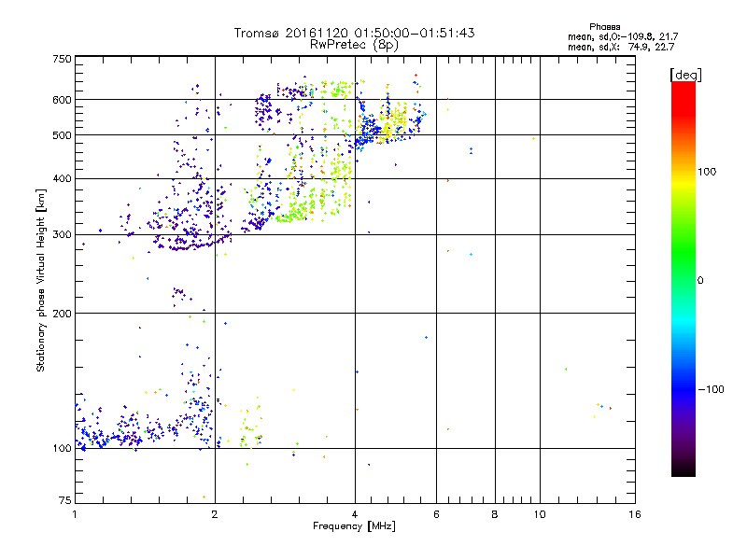Click the y-axis tick label '300'
This screenshot has width=747, height=560.
tap(62, 235)
